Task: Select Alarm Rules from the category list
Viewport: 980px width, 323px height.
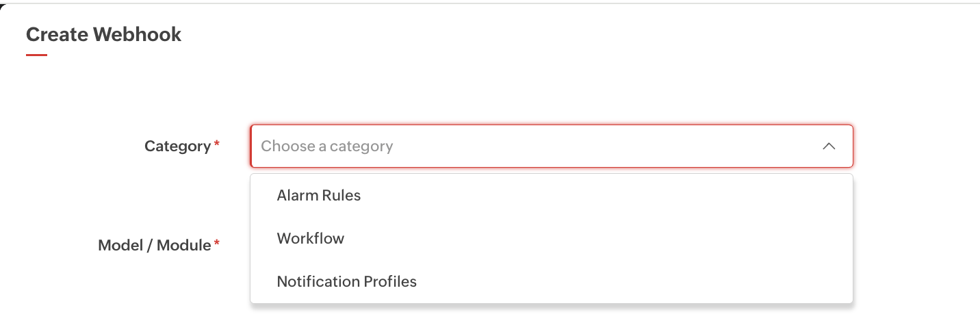Action: click(x=319, y=196)
